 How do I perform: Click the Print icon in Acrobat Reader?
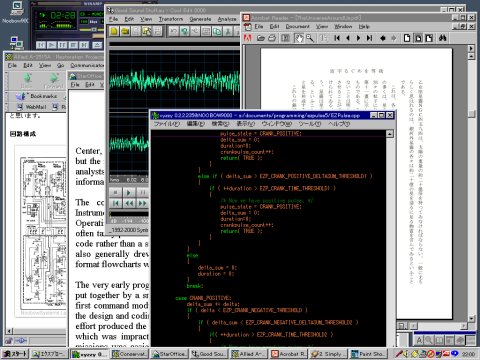point(272,38)
